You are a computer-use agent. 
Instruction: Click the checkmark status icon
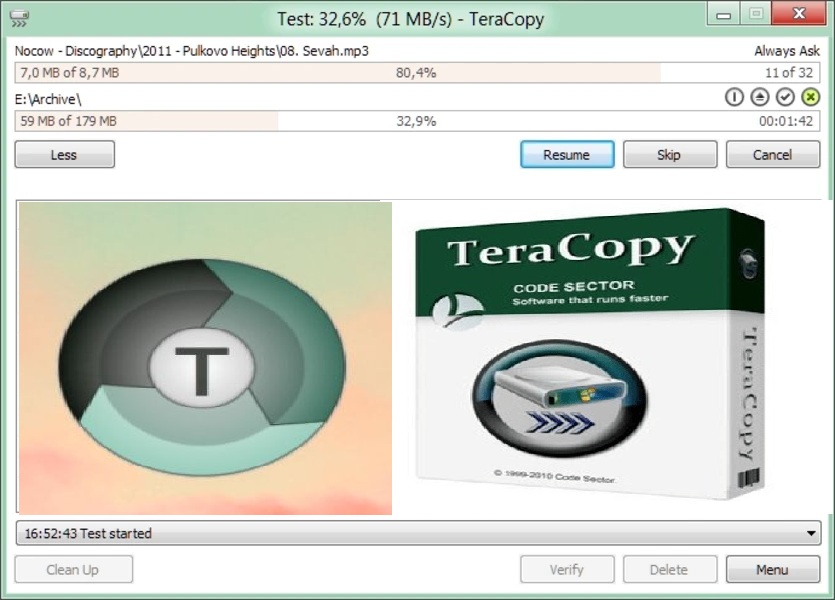[785, 96]
